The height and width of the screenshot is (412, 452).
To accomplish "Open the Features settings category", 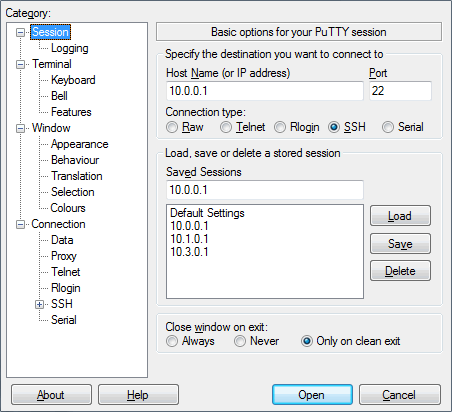I will pyautogui.click(x=71, y=112).
